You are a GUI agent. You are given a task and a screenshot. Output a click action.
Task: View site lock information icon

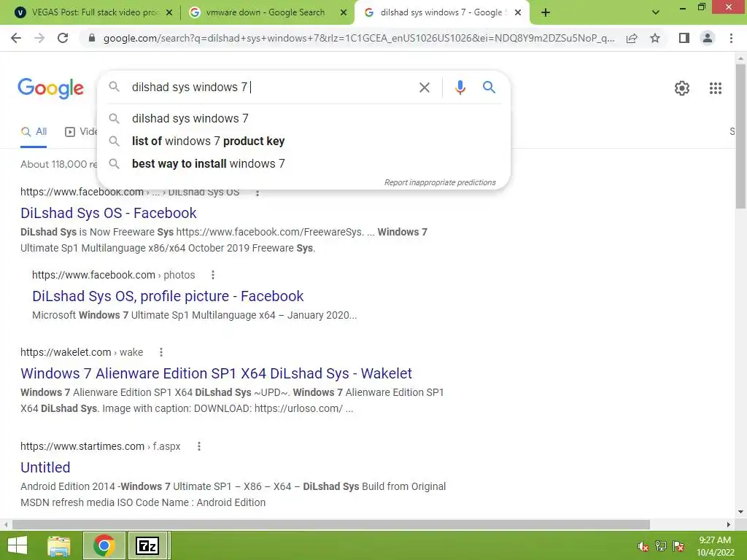pyautogui.click(x=92, y=38)
